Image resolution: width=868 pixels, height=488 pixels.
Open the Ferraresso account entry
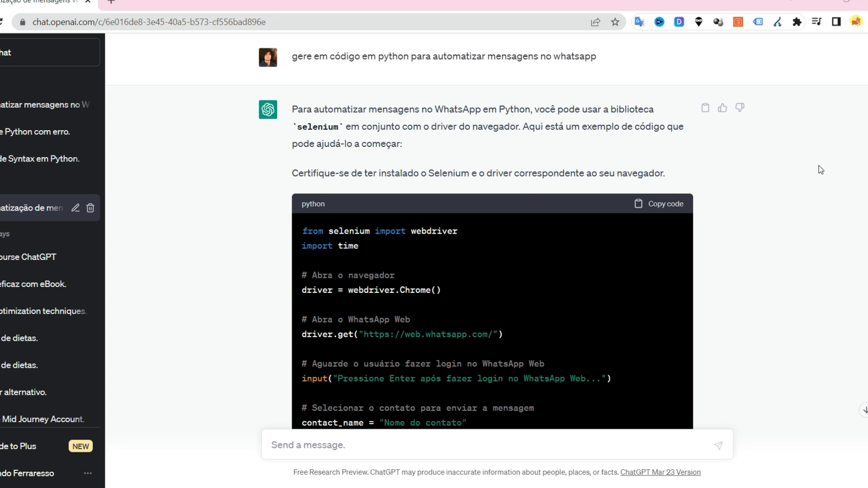pyautogui.click(x=49, y=473)
